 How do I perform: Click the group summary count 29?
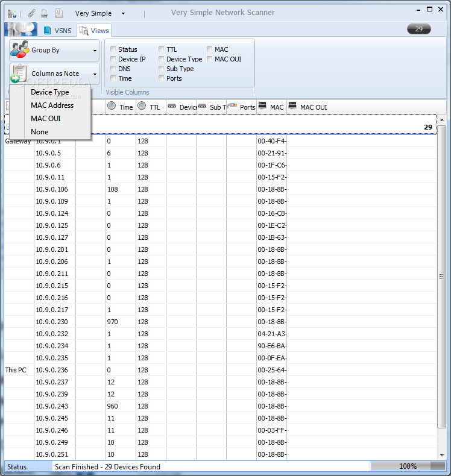pyautogui.click(x=428, y=127)
